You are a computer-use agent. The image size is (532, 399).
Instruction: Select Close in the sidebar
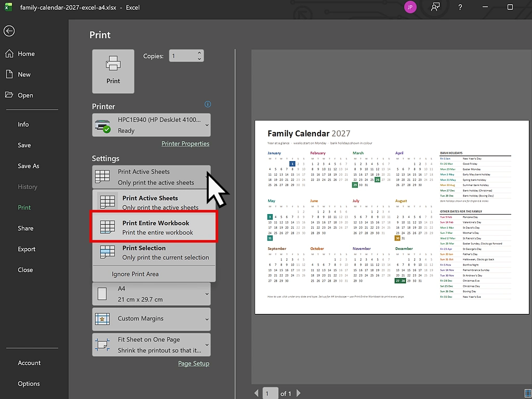[x=25, y=270]
